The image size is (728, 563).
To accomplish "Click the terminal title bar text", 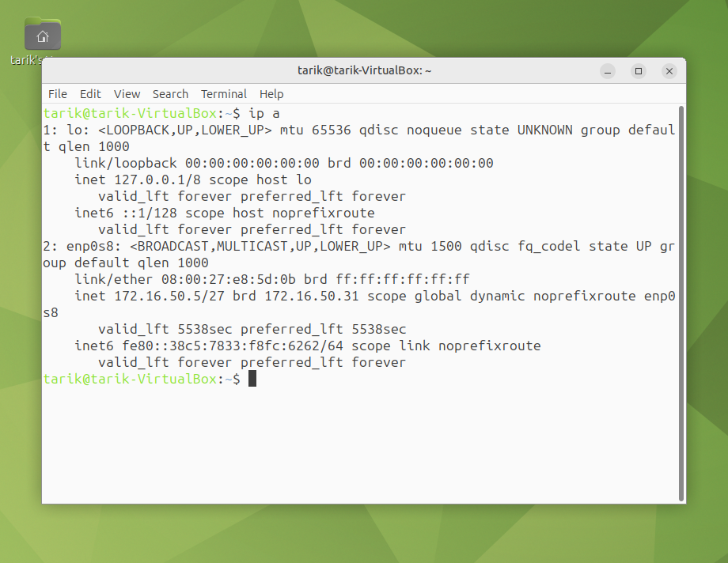I will click(364, 70).
